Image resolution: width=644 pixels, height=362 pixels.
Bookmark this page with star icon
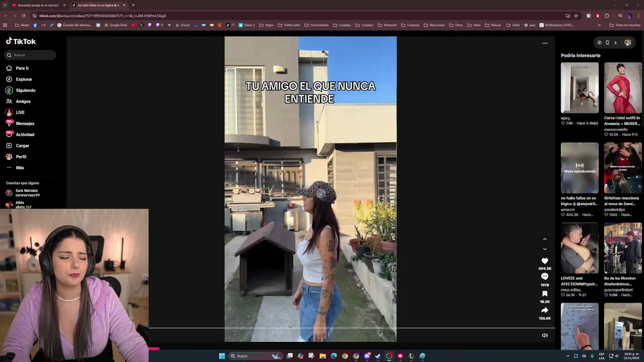coord(576,16)
